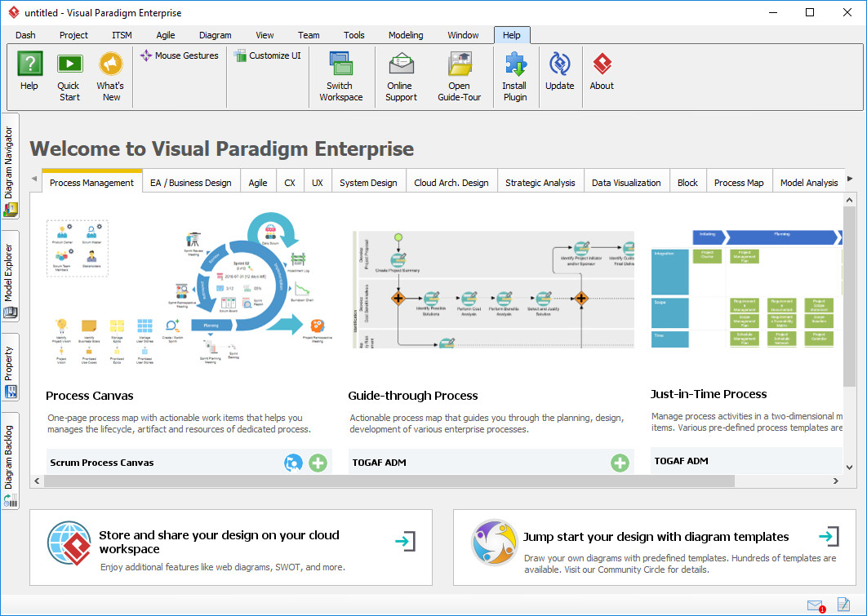Open Mouse Gestures settings

(179, 55)
